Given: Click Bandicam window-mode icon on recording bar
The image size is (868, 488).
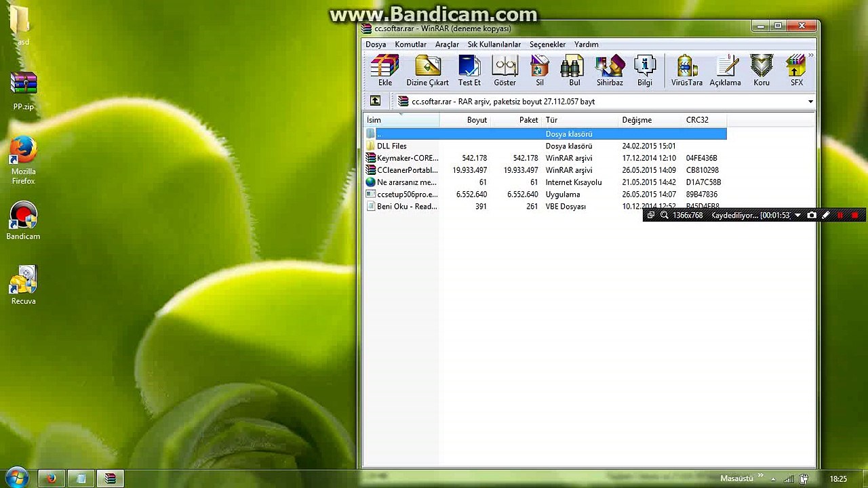Looking at the screenshot, I should point(651,216).
